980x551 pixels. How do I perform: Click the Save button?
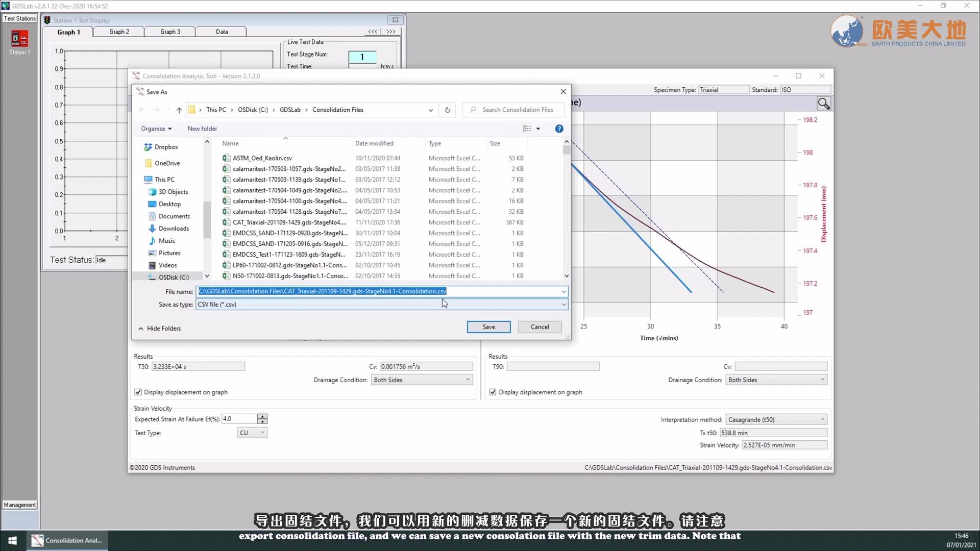488,327
